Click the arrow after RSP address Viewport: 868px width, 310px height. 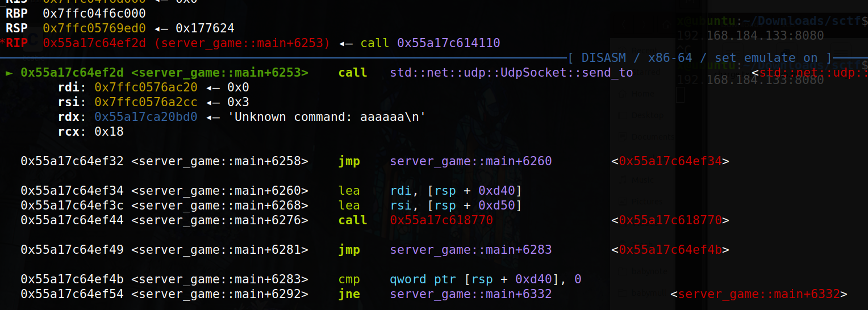161,28
